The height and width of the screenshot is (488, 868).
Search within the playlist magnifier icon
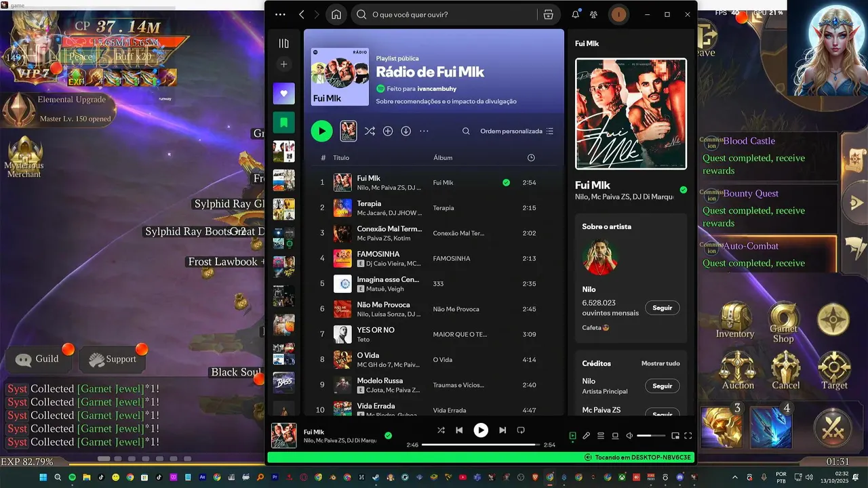point(466,131)
